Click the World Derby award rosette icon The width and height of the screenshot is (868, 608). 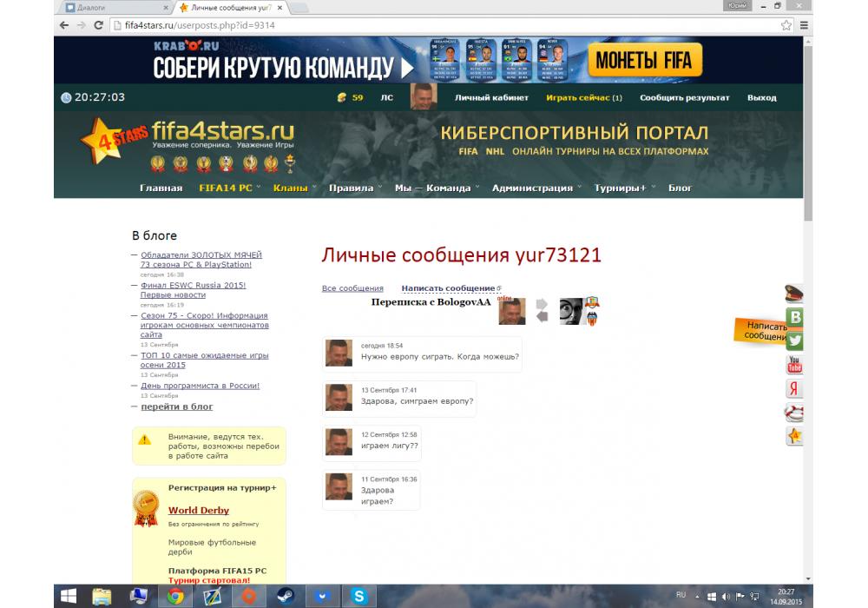coord(146,508)
